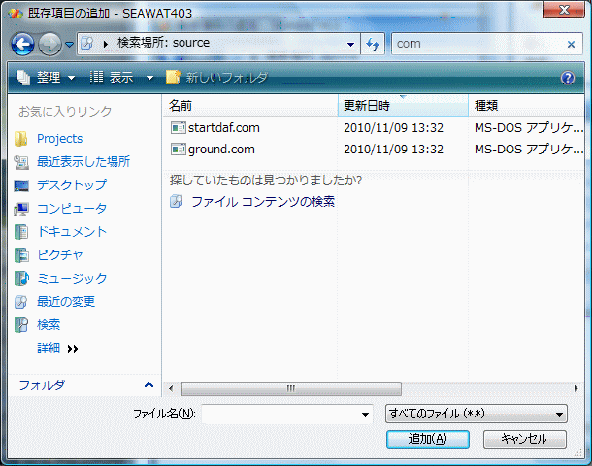Click the ドキュメント folder icon
Image resolution: width=592 pixels, height=466 pixels.
point(21,232)
